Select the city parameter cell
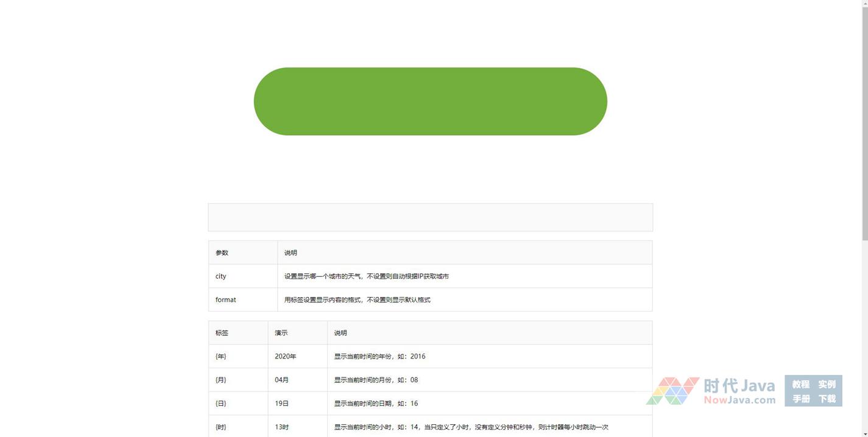 coord(221,276)
